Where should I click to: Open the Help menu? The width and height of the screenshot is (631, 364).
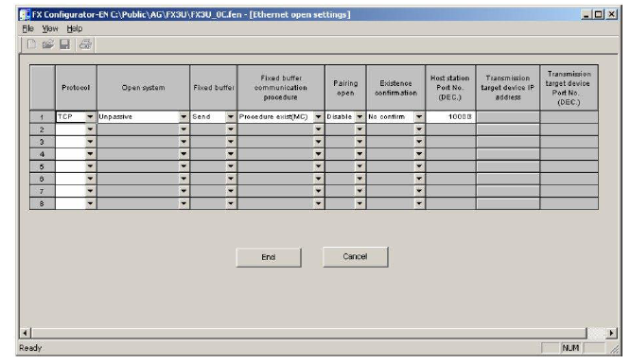(x=75, y=28)
